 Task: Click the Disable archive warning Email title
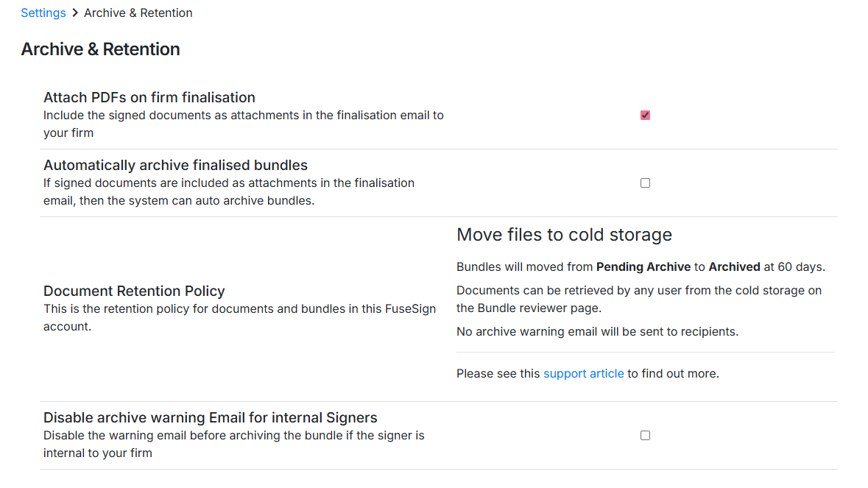click(x=210, y=417)
